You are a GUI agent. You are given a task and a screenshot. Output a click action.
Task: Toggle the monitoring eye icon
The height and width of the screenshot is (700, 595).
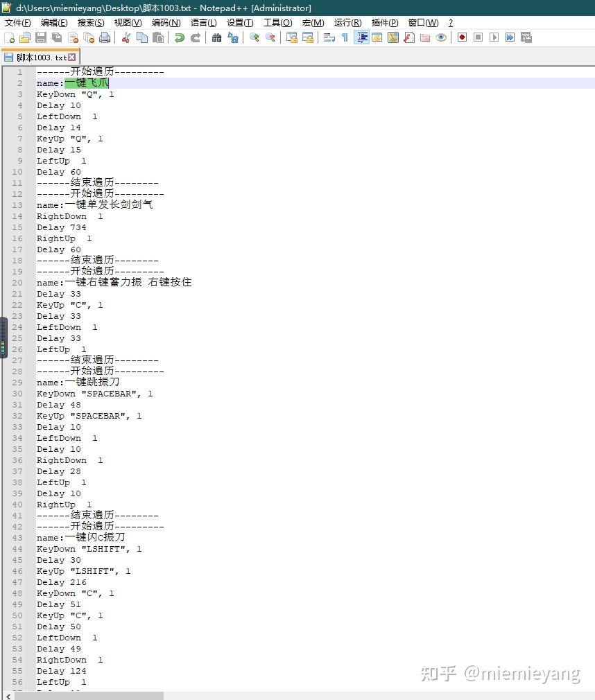coord(441,38)
